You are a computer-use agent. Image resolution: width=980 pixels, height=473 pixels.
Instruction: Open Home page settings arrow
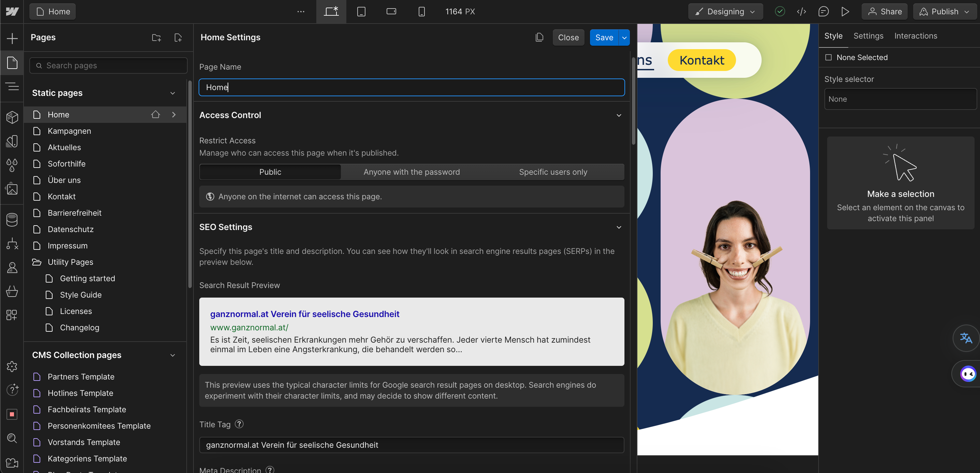pos(174,115)
